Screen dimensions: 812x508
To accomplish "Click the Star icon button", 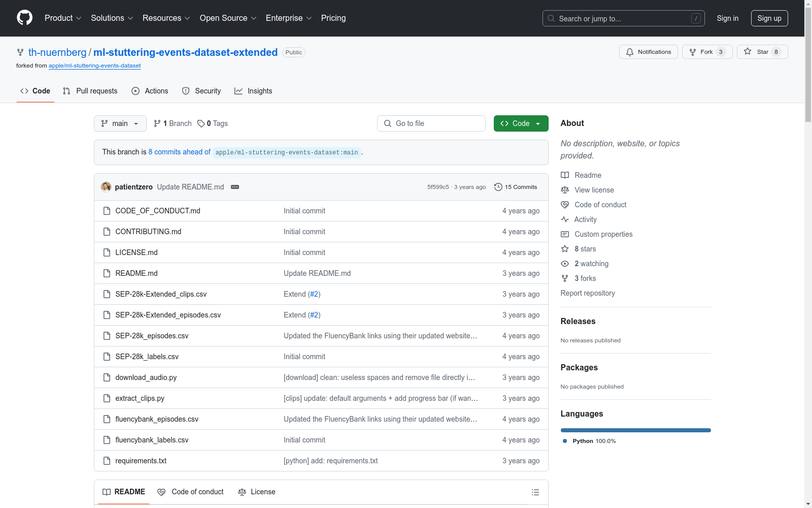I will [762, 52].
